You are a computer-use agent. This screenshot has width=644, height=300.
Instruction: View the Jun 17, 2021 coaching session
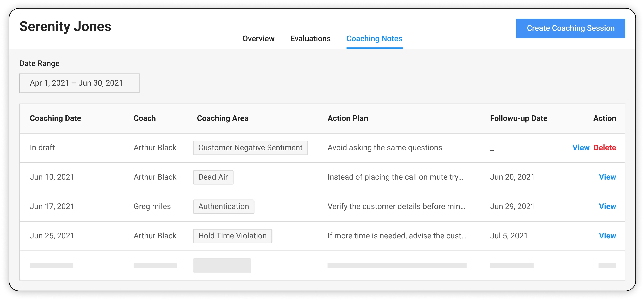pyautogui.click(x=608, y=206)
